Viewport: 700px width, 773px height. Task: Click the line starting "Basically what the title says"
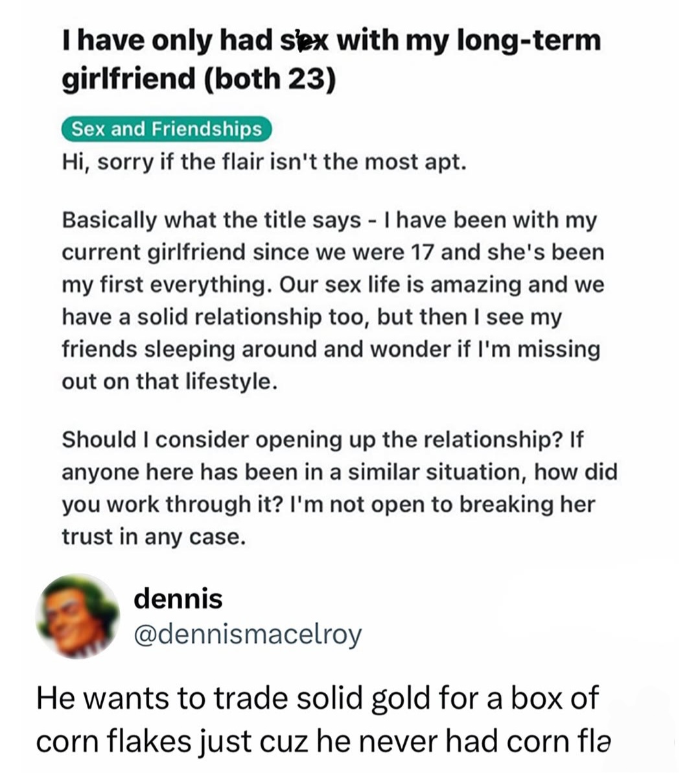tap(329, 220)
